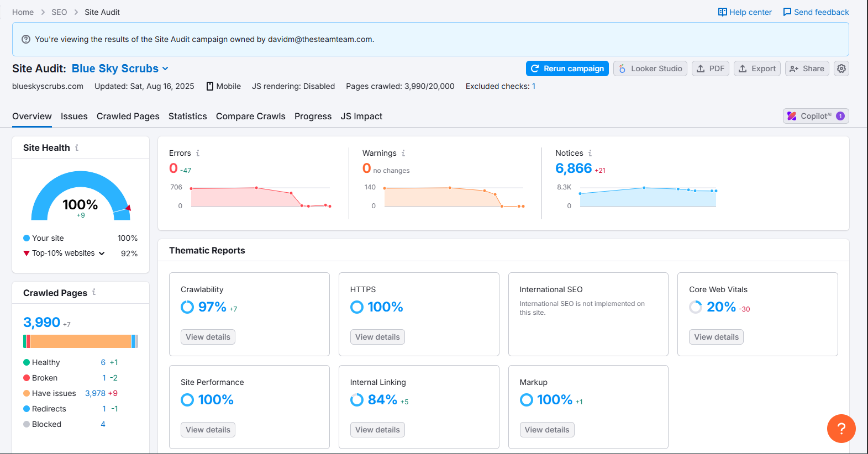The height and width of the screenshot is (454, 868).
Task: Click the Rerun campaign button
Action: coord(567,68)
